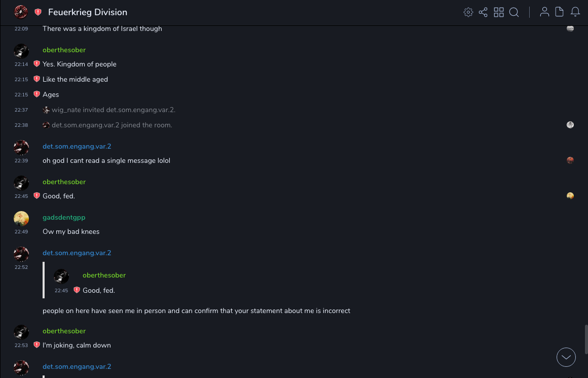Click the Feuerkrieg Division room title
The height and width of the screenshot is (378, 588).
88,12
